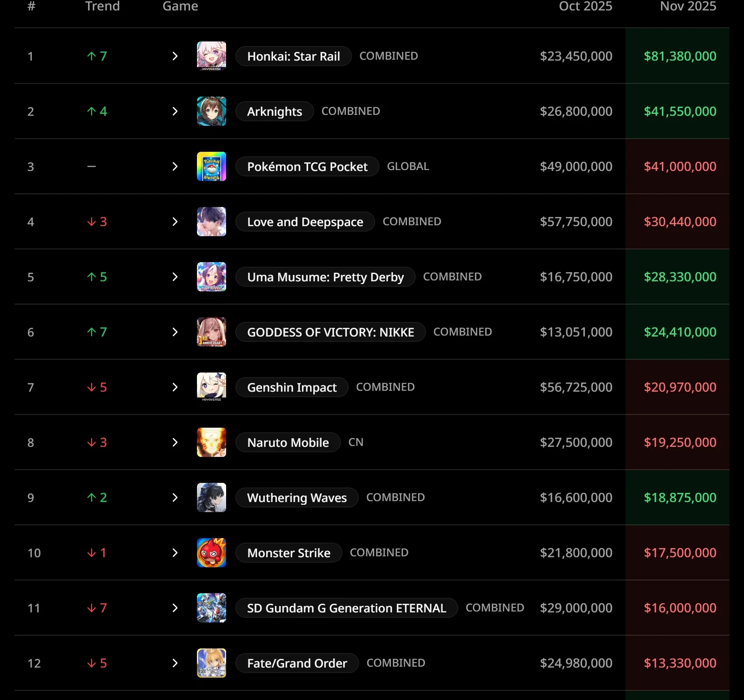The image size is (744, 700).
Task: Open the SD Gundam G Generation ETERNAL icon
Action: point(212,608)
